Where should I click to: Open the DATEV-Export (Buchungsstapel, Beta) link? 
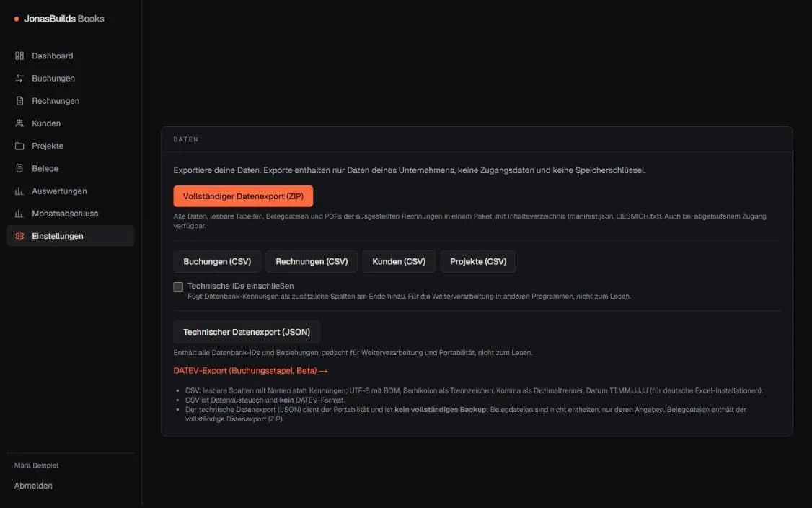point(251,371)
